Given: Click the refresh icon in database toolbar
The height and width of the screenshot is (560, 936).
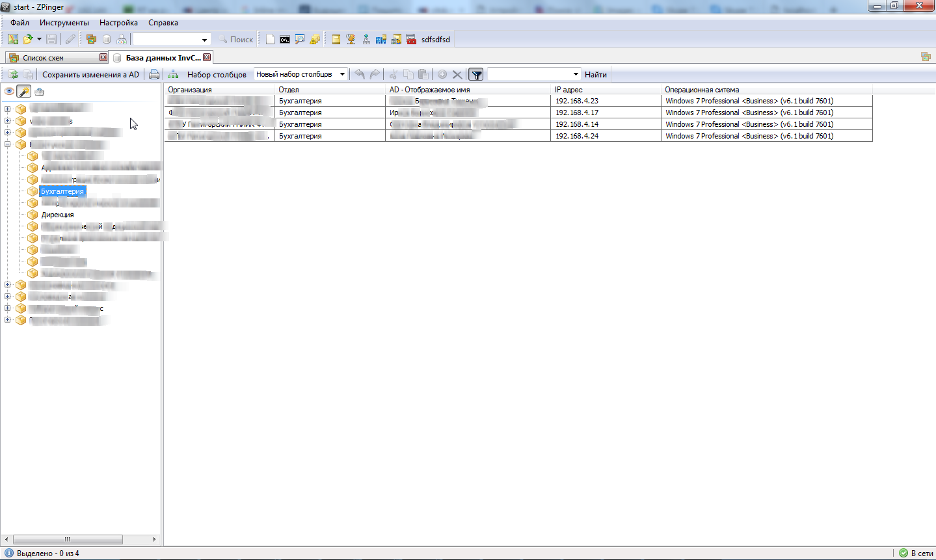Looking at the screenshot, I should tap(12, 74).
